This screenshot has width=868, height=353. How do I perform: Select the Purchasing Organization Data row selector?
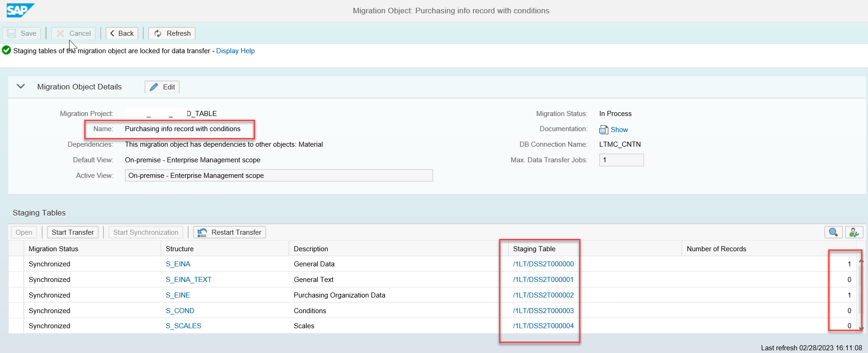tap(16, 295)
